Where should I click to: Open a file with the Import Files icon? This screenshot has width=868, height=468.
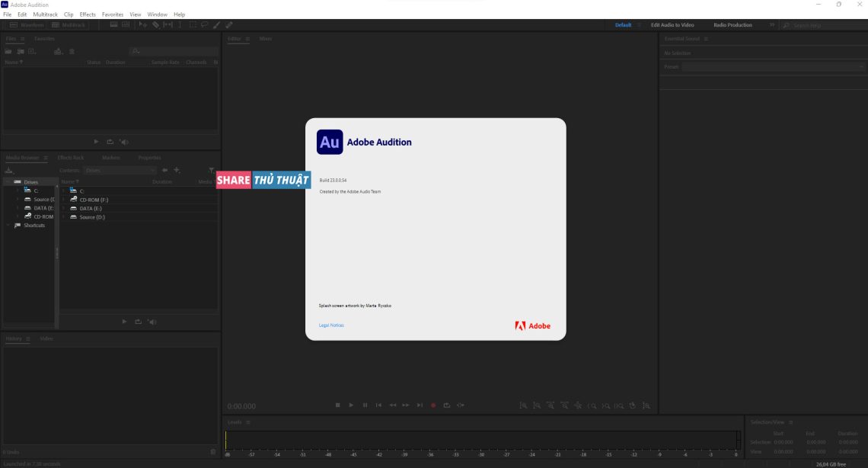[x=8, y=51]
